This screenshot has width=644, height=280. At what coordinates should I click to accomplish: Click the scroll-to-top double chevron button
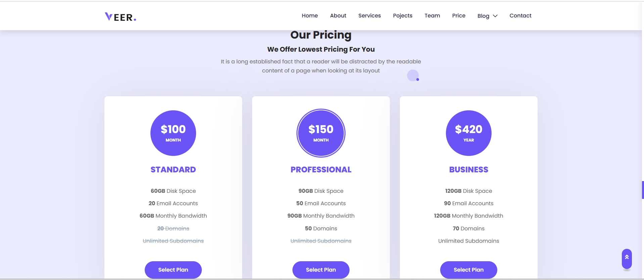click(627, 259)
